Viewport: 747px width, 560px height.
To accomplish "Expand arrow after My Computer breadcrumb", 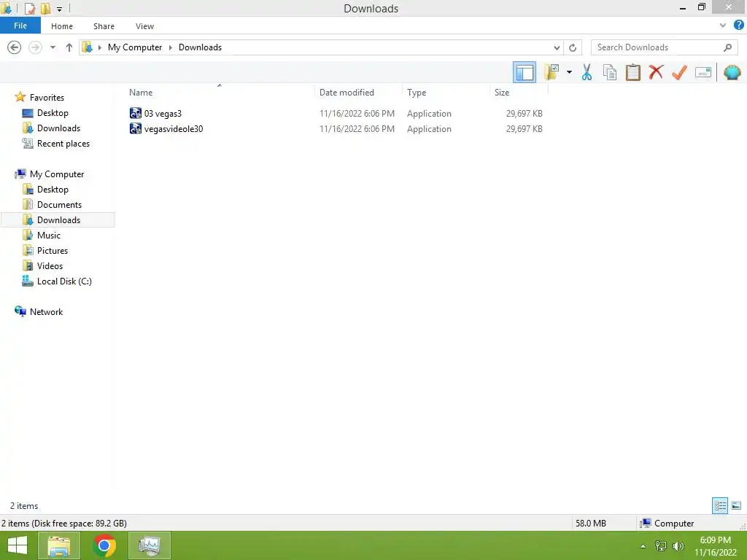I will pos(170,47).
